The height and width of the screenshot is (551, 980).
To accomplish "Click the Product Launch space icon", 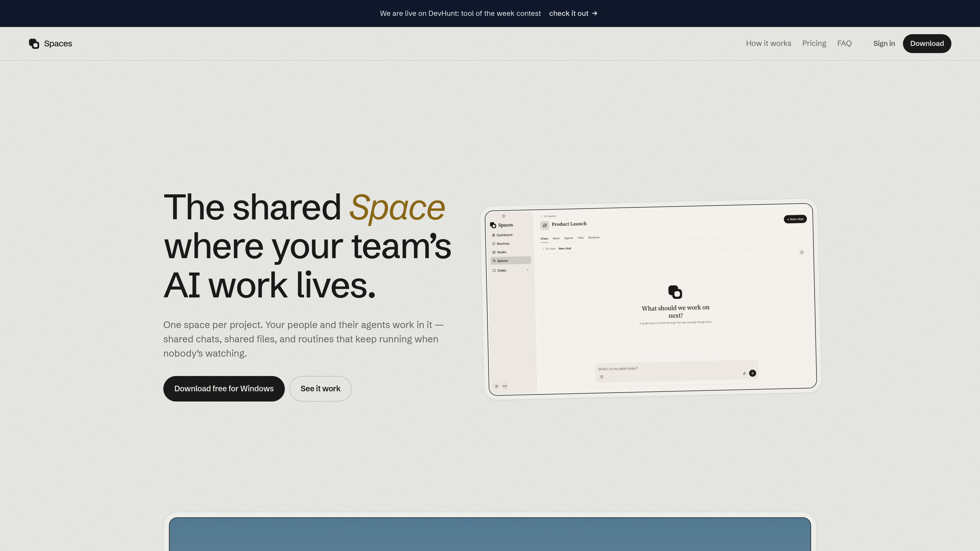I will 545,225.
